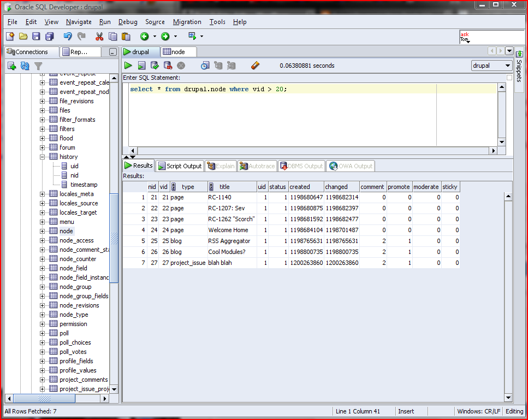Image resolution: width=528 pixels, height=420 pixels.
Task: Open the Migration menu
Action: 187,22
